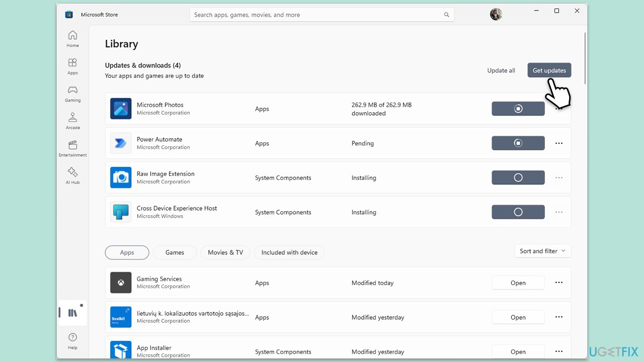The width and height of the screenshot is (644, 362).
Task: Click the "Modified today" text for Gaming Services
Action: click(x=373, y=283)
